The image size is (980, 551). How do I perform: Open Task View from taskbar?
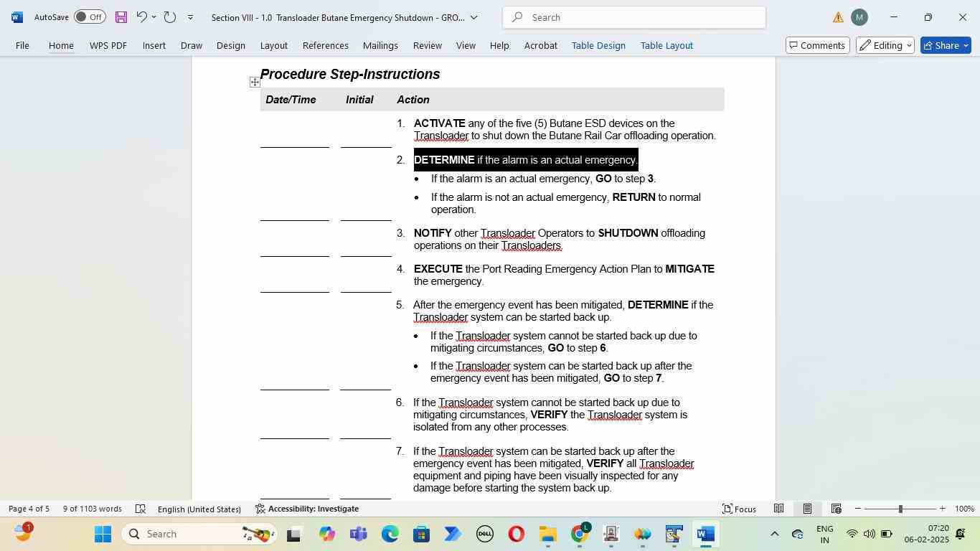[293, 534]
